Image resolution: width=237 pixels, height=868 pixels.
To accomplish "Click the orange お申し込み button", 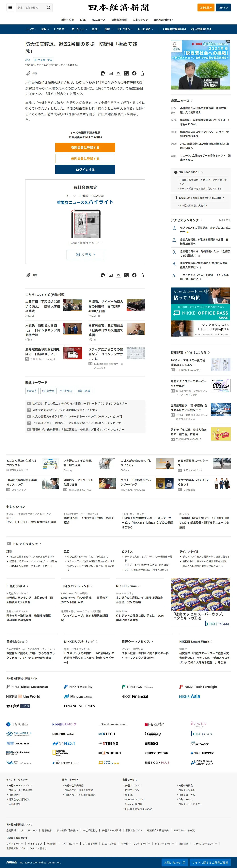I will pos(206,7).
